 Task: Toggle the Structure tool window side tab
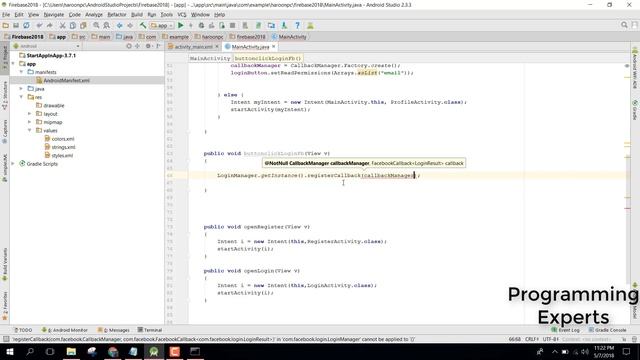click(5, 96)
